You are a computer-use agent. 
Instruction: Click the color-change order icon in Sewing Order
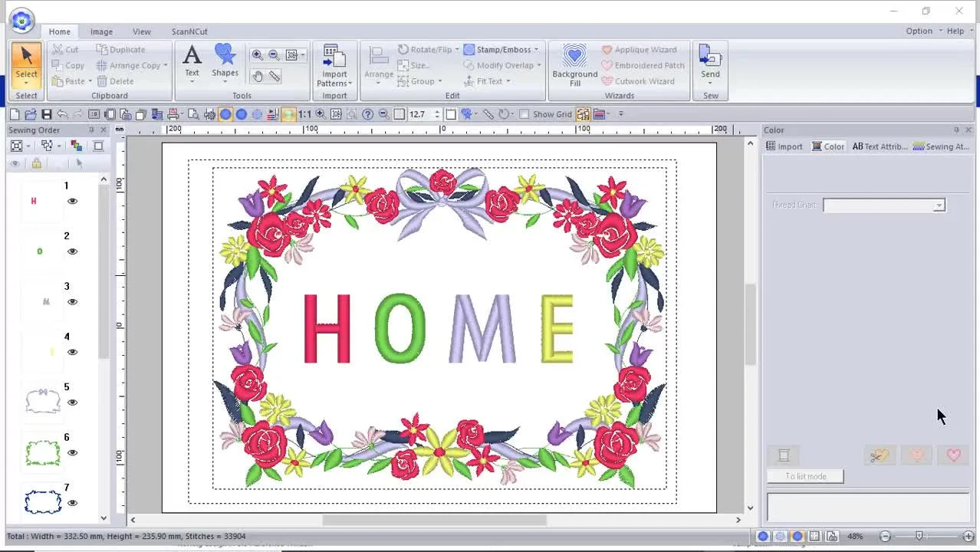[76, 146]
